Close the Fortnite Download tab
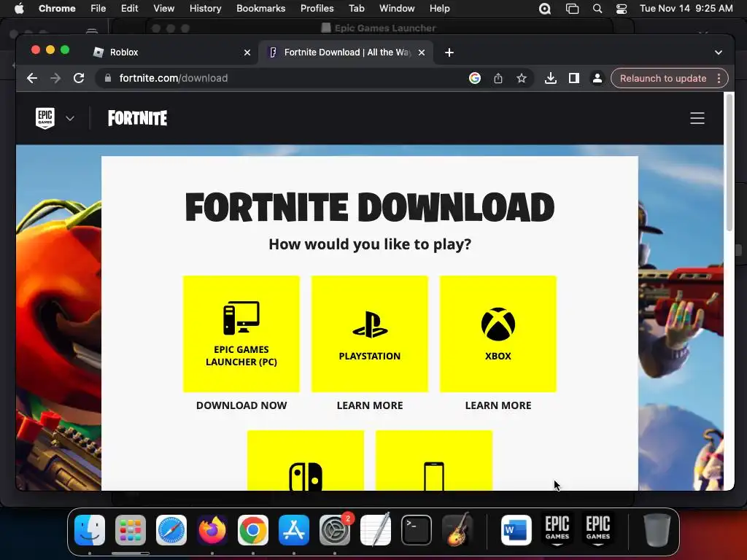The image size is (747, 560). [x=422, y=52]
